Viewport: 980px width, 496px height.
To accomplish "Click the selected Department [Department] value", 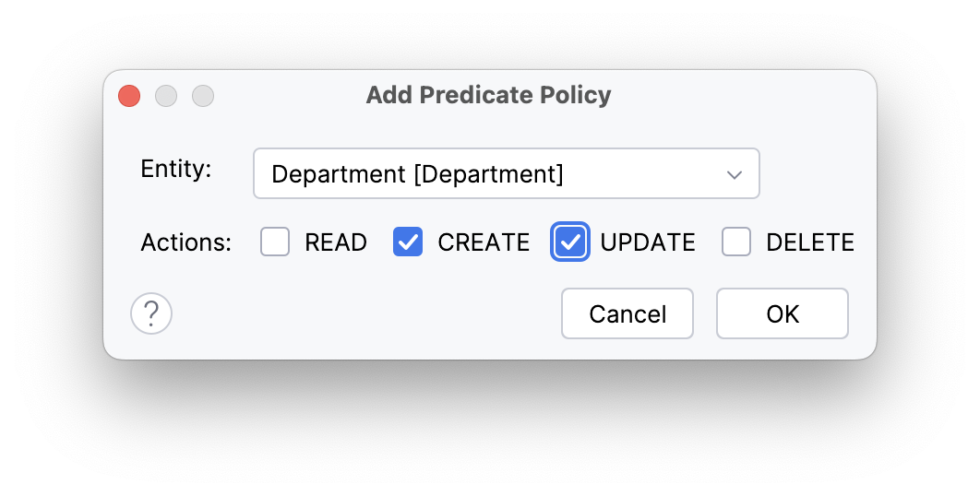I will click(417, 173).
